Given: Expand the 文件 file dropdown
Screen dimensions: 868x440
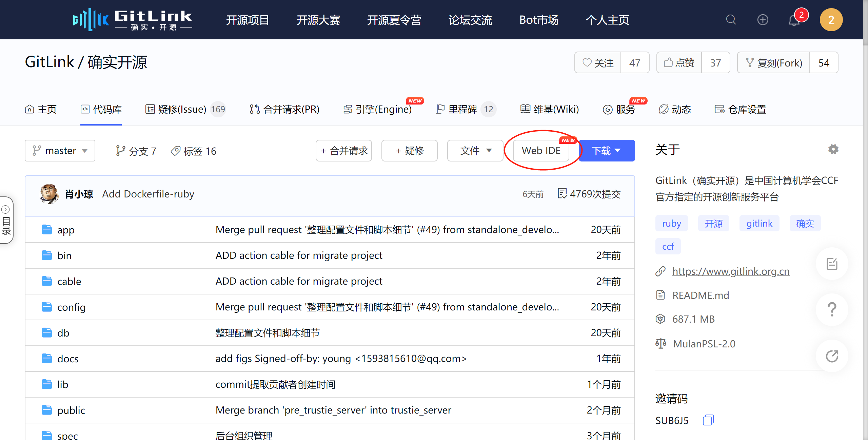Looking at the screenshot, I should click(475, 151).
